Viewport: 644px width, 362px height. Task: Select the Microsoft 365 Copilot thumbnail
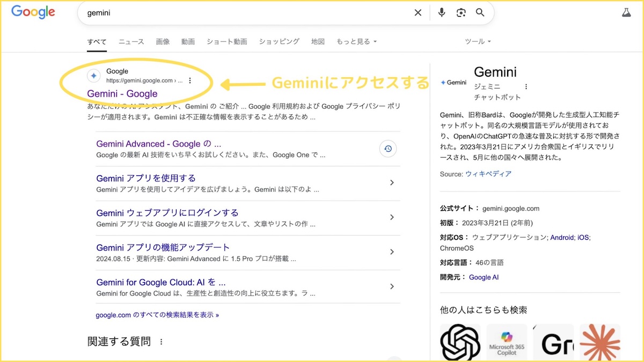(x=507, y=342)
